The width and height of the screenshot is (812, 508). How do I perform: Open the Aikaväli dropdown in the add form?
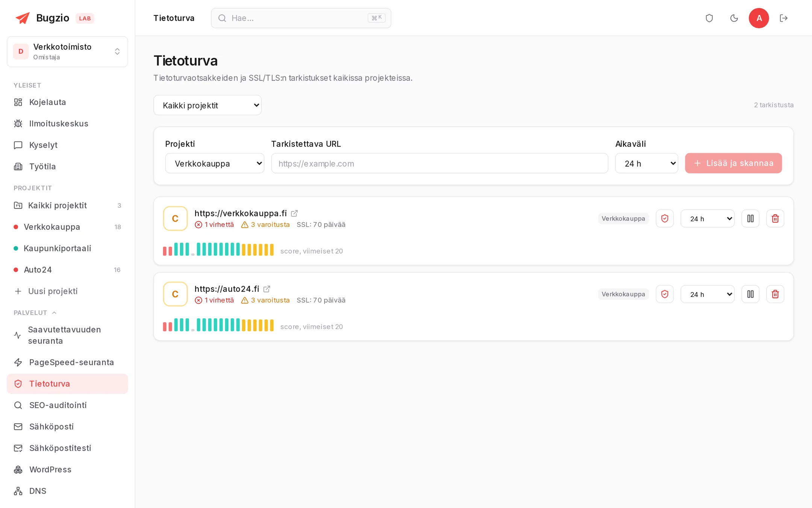tap(647, 163)
